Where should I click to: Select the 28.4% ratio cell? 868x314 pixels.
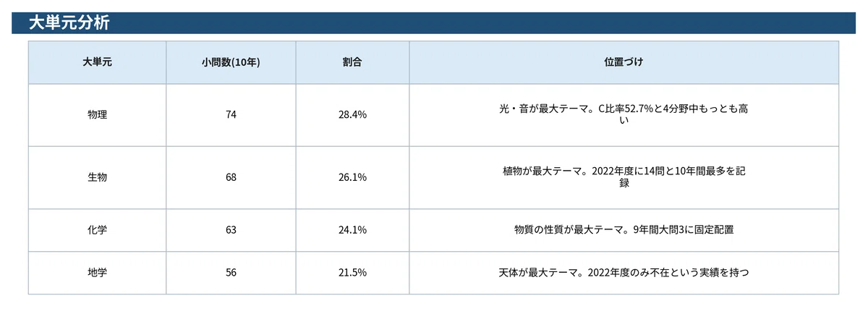coord(352,115)
